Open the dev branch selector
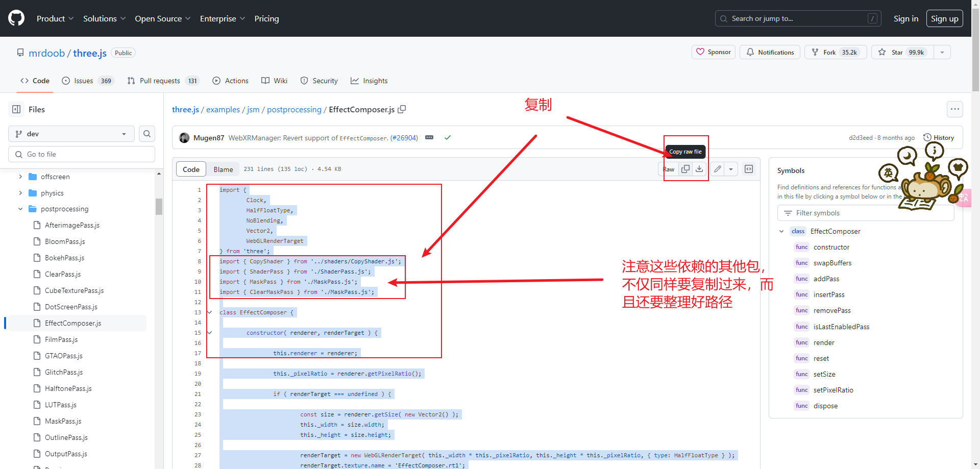This screenshot has width=980, height=469. (70, 134)
